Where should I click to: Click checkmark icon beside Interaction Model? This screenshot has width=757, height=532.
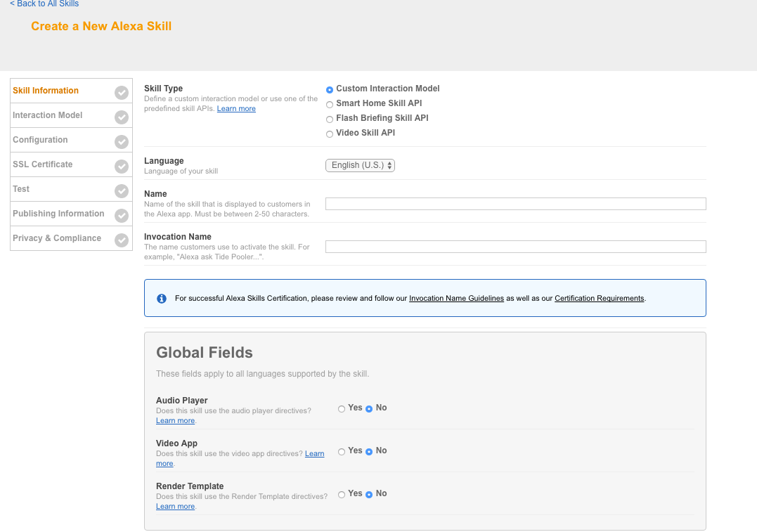pos(122,117)
